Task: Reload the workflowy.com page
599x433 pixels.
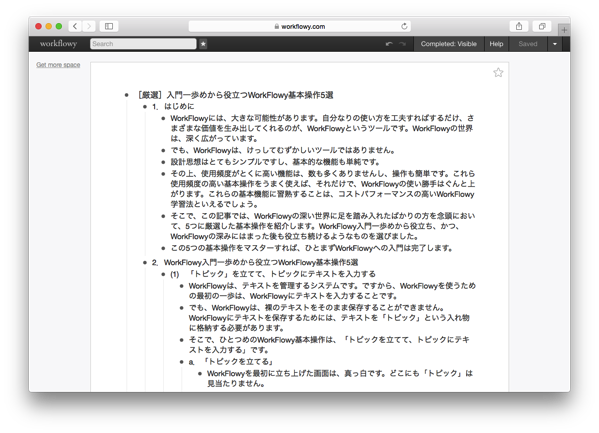Action: pyautogui.click(x=404, y=26)
